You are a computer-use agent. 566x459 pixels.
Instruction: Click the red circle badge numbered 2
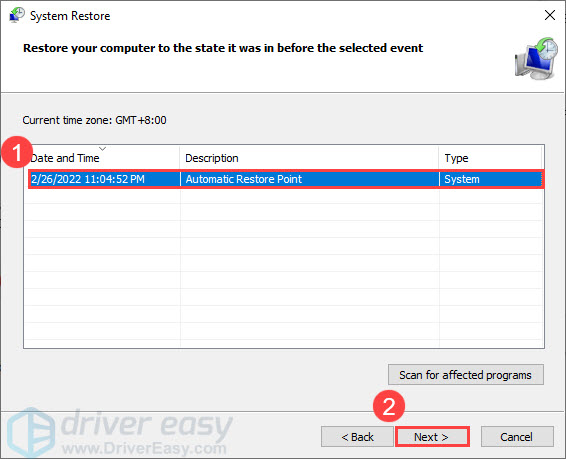pyautogui.click(x=389, y=406)
